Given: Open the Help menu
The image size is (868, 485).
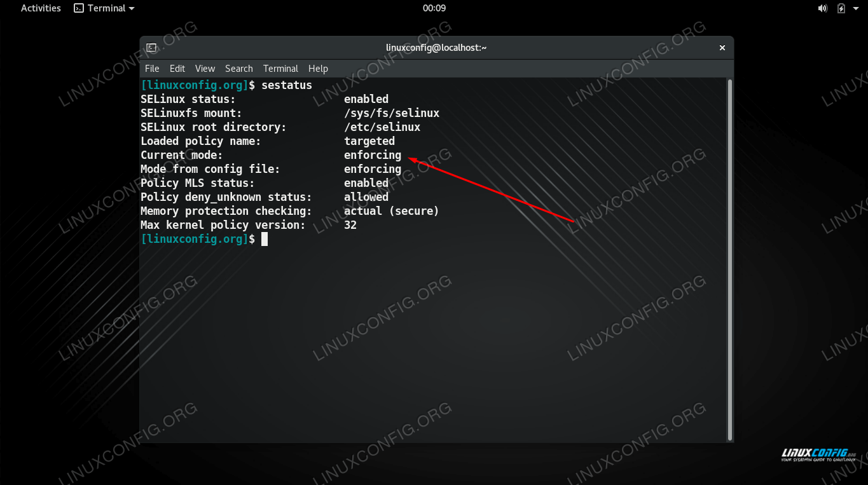Looking at the screenshot, I should (x=318, y=69).
